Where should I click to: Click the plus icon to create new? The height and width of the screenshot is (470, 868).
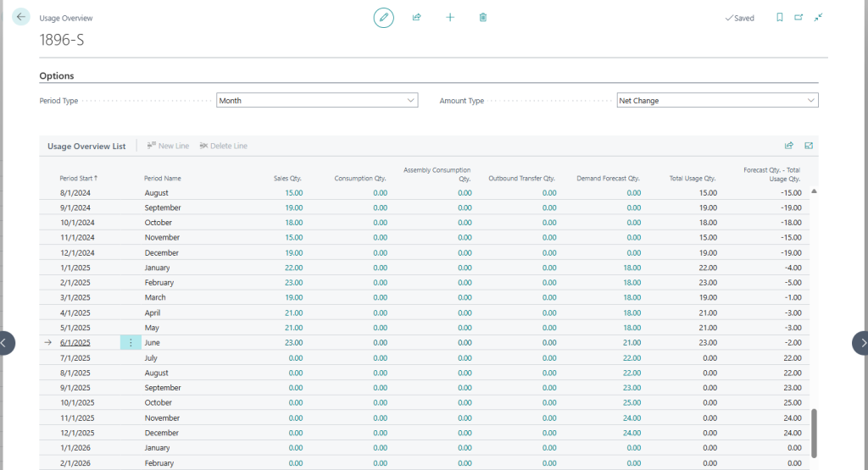pyautogui.click(x=450, y=17)
